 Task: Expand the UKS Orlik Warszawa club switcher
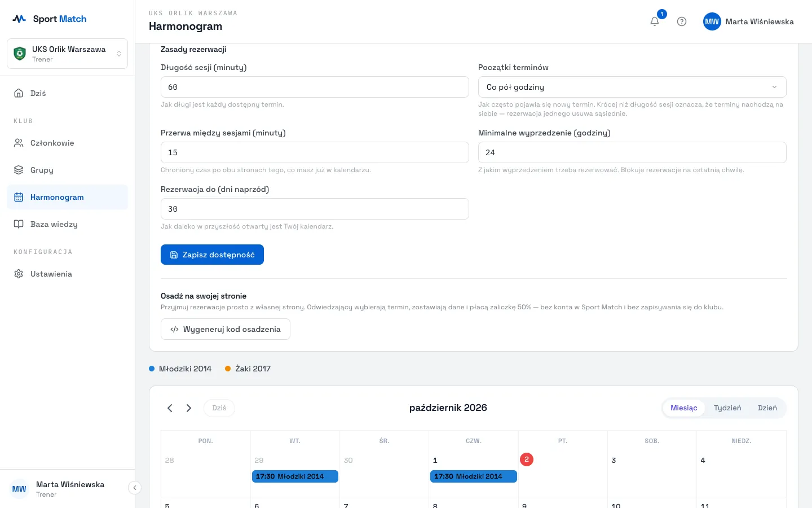(67, 54)
